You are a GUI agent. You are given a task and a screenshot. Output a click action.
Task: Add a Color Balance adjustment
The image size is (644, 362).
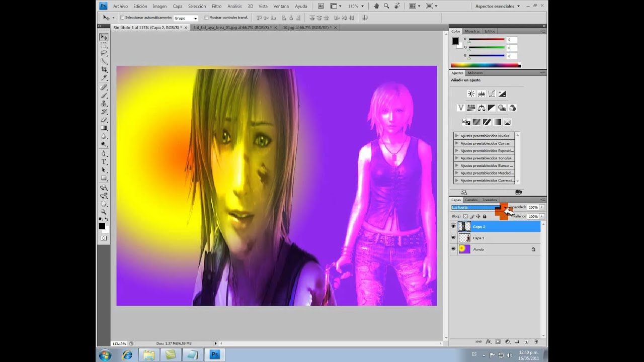point(481,108)
